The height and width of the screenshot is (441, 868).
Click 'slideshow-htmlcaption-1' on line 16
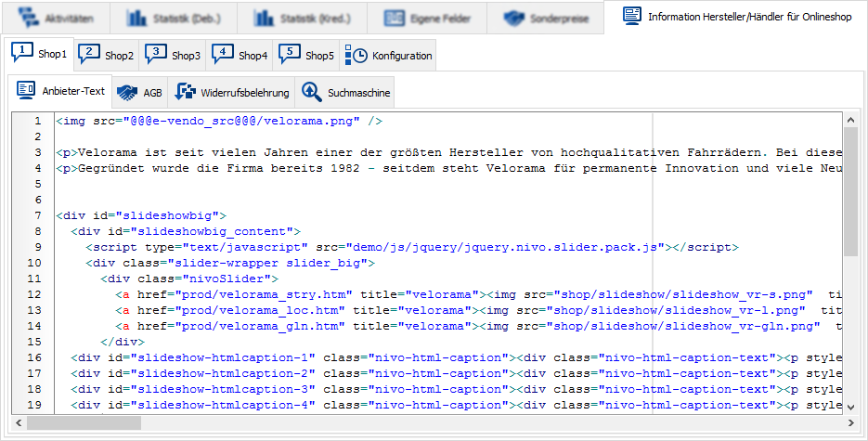pos(223,357)
